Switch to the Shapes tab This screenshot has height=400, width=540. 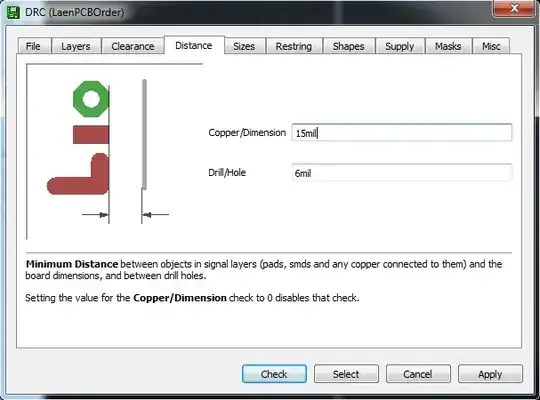coord(349,46)
